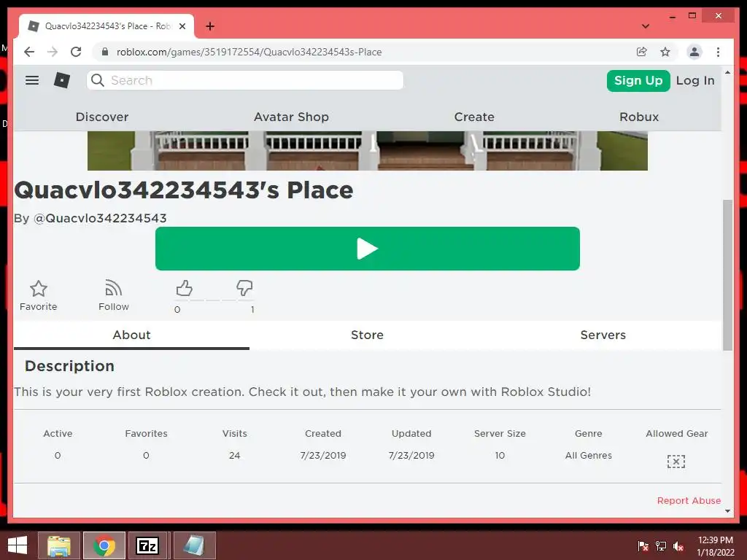
Task: Open Chrome three-dot menu
Action: 718,52
